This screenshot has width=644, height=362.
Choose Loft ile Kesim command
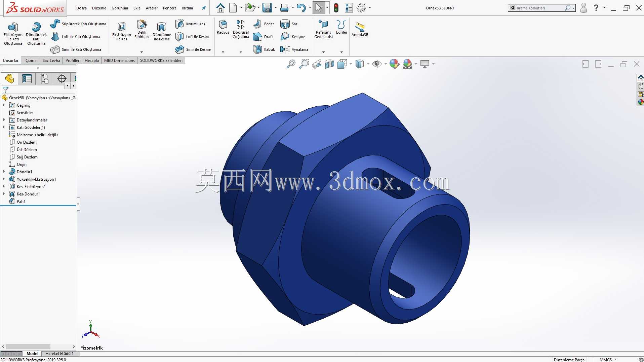coord(192,37)
